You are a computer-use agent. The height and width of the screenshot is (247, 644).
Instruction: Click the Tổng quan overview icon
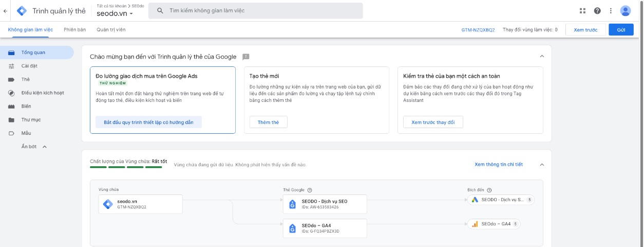pos(11,52)
